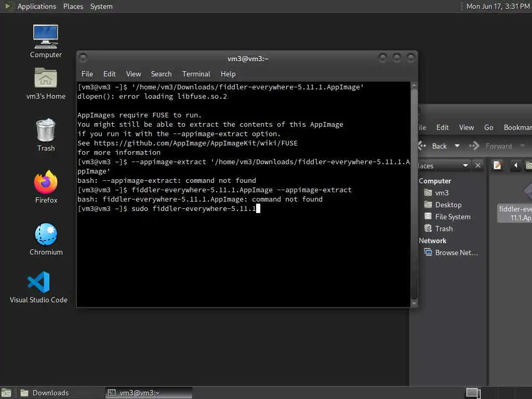Open the terminal Search menu
Viewport: 532px width, 399px height.
[161, 74]
